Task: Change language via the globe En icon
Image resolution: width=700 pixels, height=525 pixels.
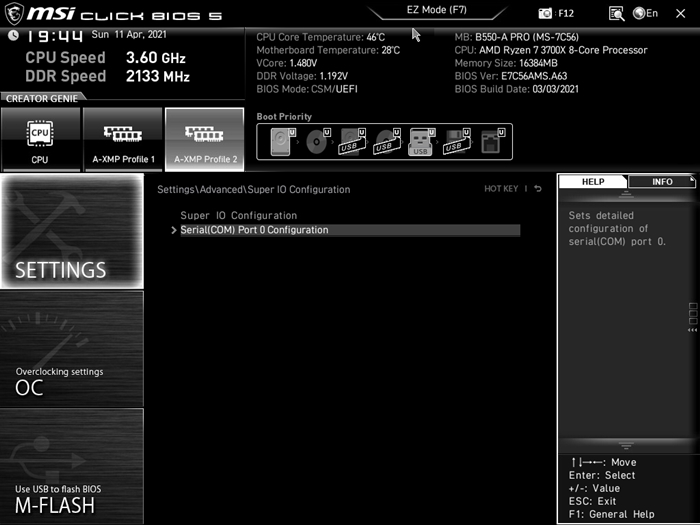Action: [646, 14]
